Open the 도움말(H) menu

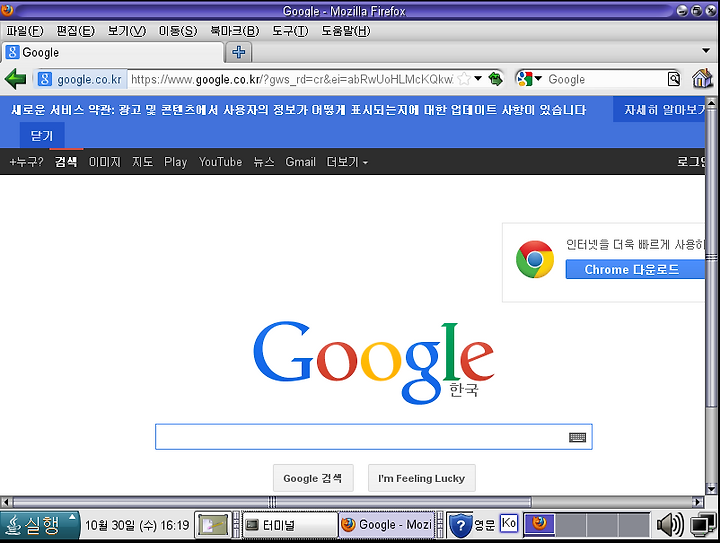(346, 31)
